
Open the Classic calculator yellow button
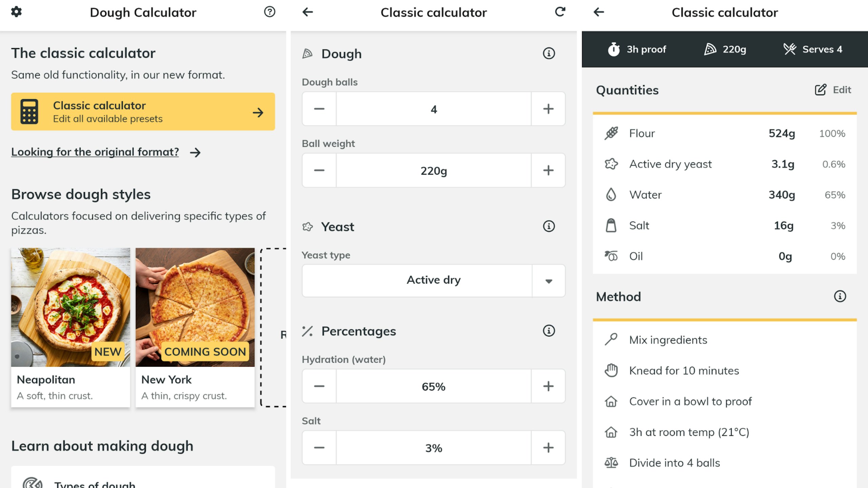(x=143, y=111)
